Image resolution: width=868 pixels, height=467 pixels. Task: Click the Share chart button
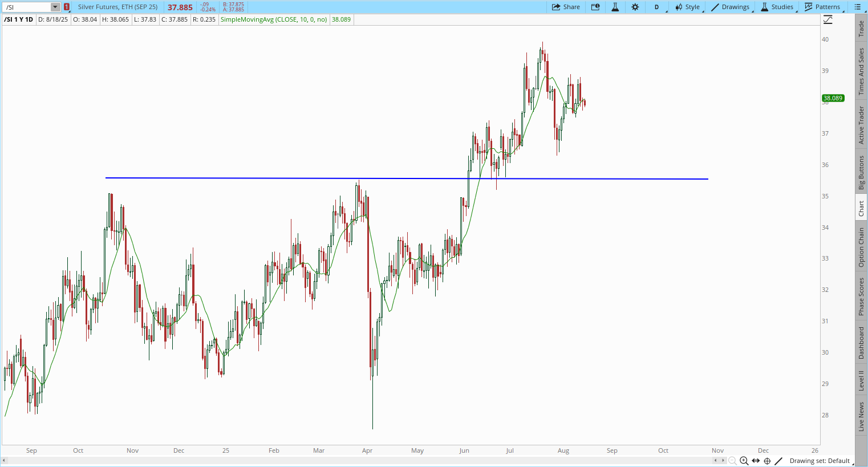pyautogui.click(x=566, y=7)
